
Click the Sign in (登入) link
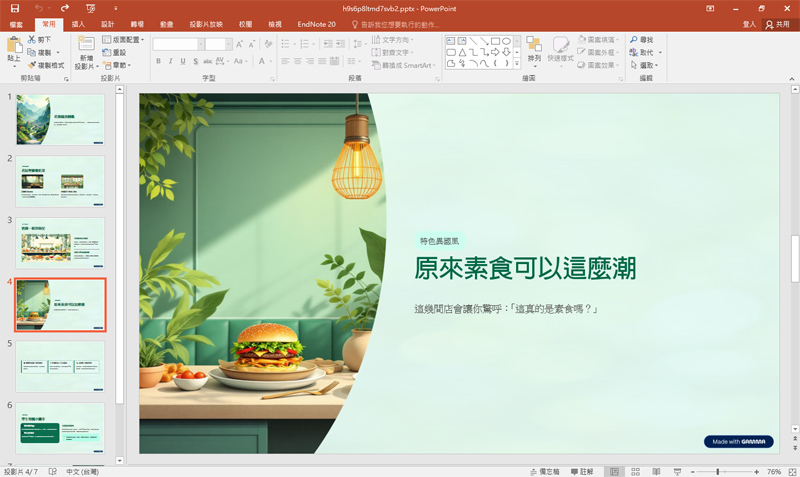point(749,23)
